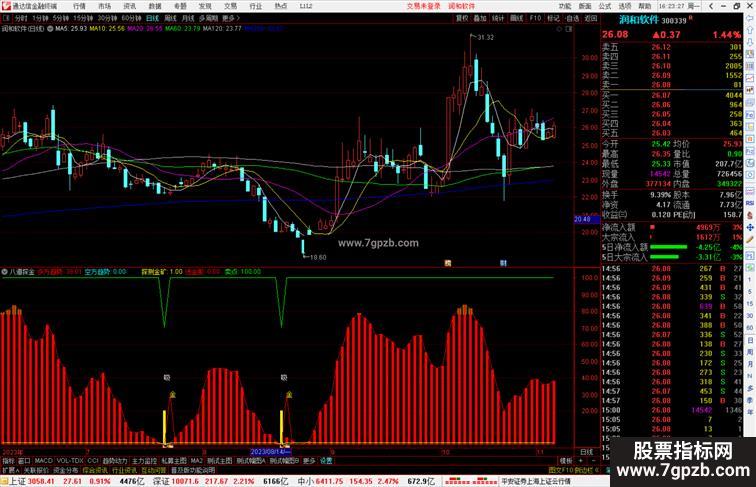Open the 交易 menu
Screen dimensions: 756x487
tap(230, 6)
